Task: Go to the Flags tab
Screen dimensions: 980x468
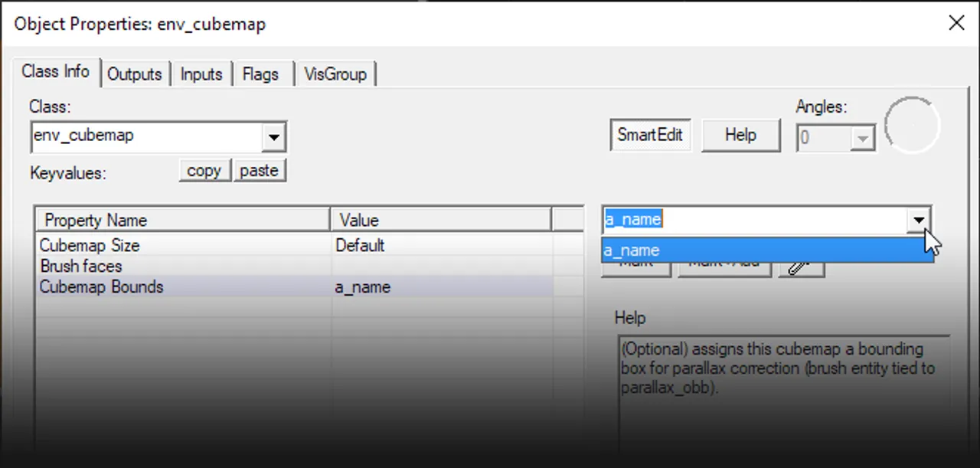Action: coord(260,74)
